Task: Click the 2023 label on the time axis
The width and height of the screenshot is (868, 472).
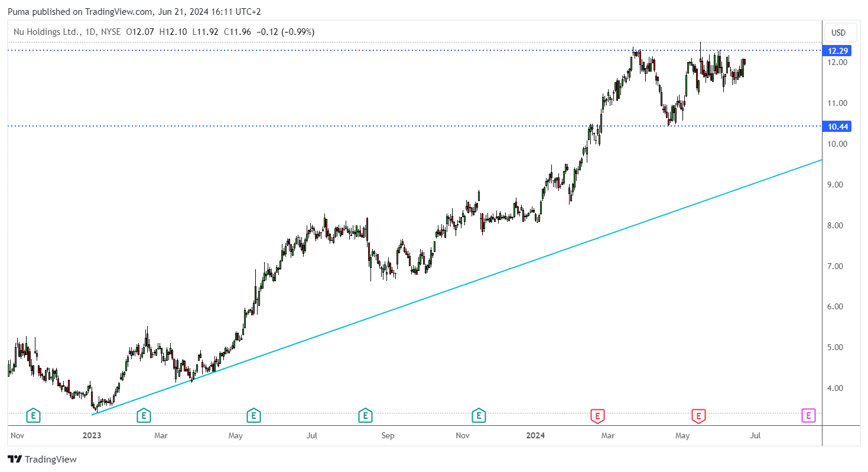Action: click(92, 436)
